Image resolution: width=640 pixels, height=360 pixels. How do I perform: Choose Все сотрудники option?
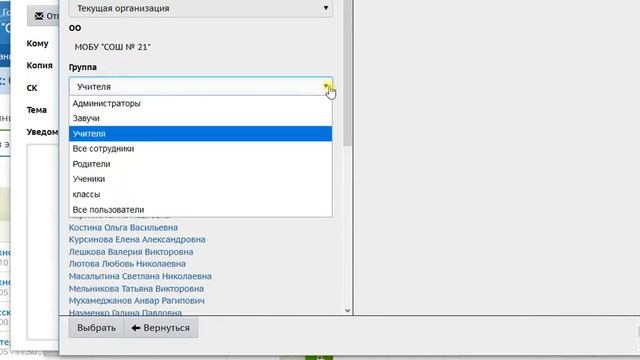pos(200,149)
